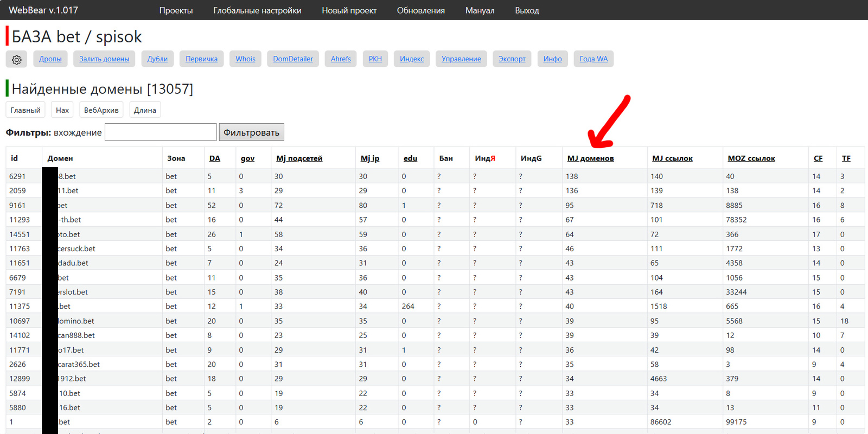868x434 pixels.
Task: Click Выход to log out
Action: point(527,10)
